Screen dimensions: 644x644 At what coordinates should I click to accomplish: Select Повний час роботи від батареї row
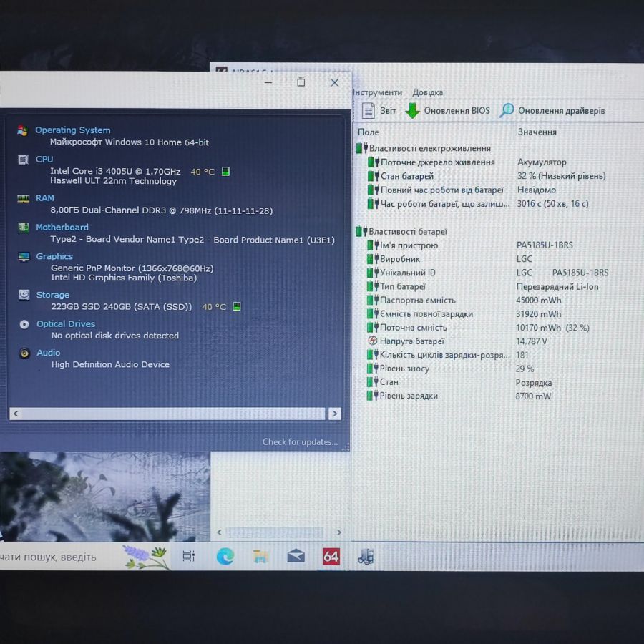click(462, 190)
